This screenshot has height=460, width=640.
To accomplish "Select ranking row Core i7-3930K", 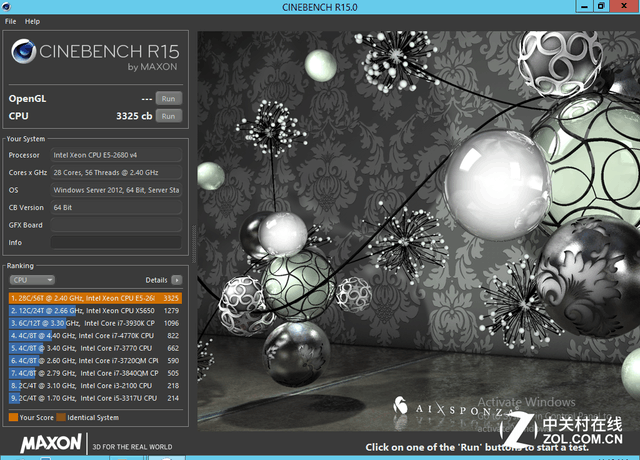I will pyautogui.click(x=95, y=323).
